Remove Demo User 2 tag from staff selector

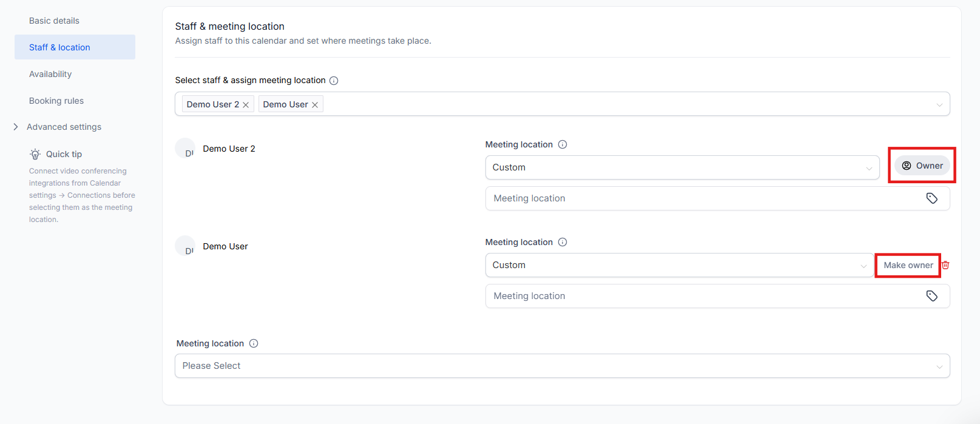[246, 105]
